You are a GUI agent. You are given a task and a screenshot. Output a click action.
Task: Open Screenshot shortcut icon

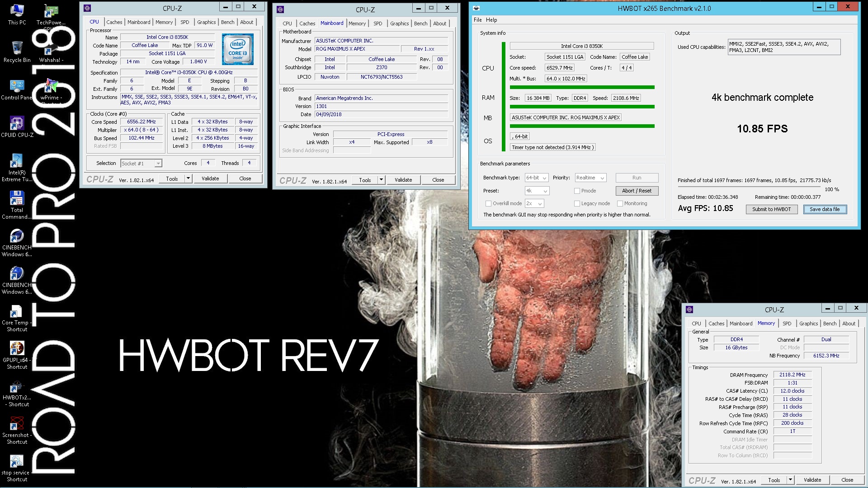[17, 430]
